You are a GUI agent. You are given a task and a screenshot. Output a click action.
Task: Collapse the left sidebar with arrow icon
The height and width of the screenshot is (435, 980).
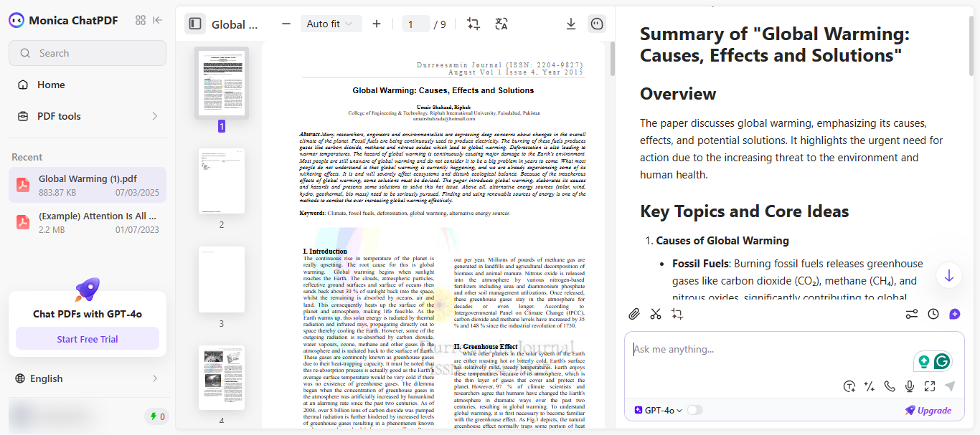click(159, 20)
